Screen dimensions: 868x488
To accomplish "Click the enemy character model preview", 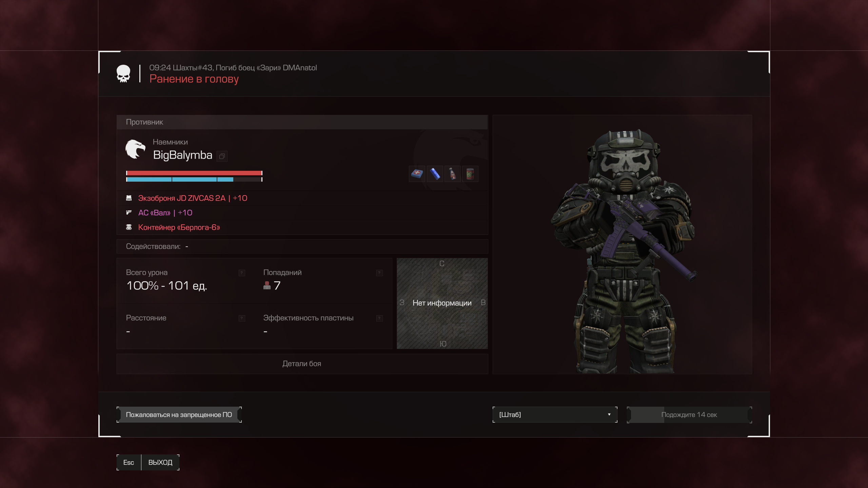I will click(622, 244).
